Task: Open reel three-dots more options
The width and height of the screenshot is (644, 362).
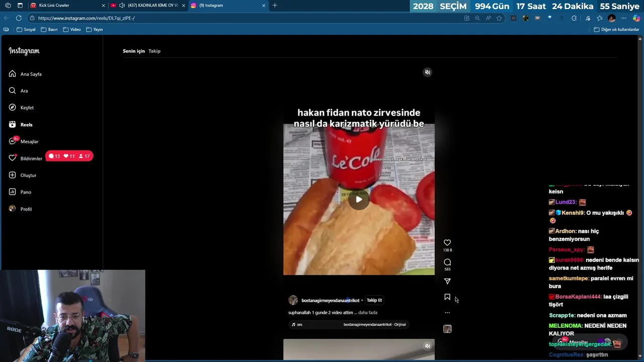Action: click(x=447, y=313)
